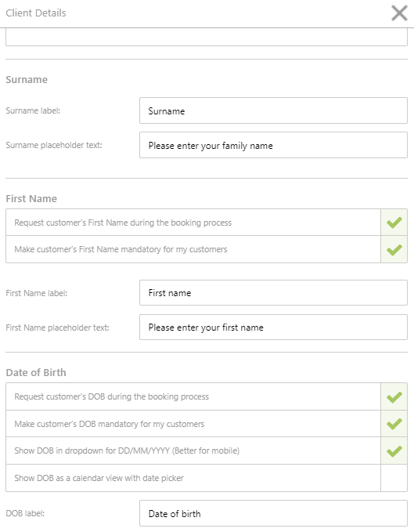The height and width of the screenshot is (532, 414).
Task: Edit the First Name label field
Action: click(x=273, y=293)
